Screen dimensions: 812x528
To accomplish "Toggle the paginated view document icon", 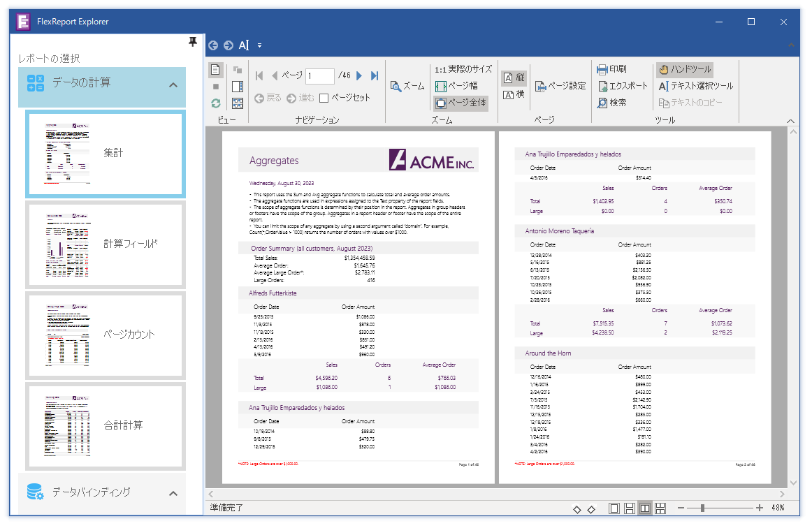I will tap(216, 69).
